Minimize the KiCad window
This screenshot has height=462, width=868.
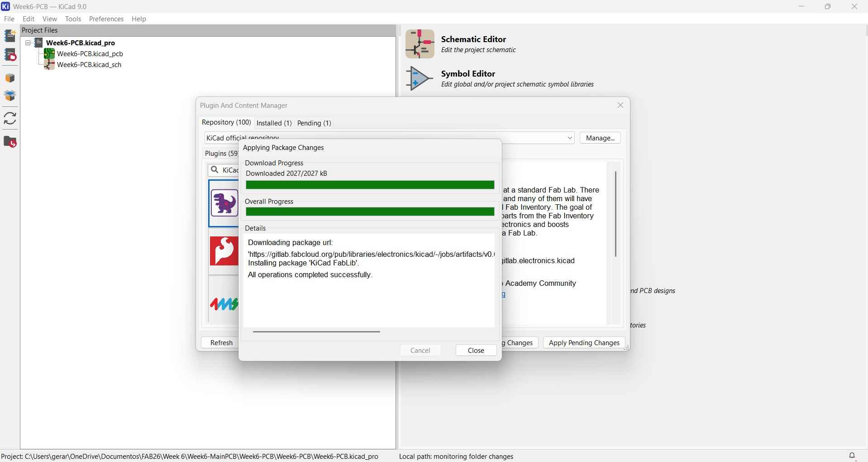click(x=801, y=6)
